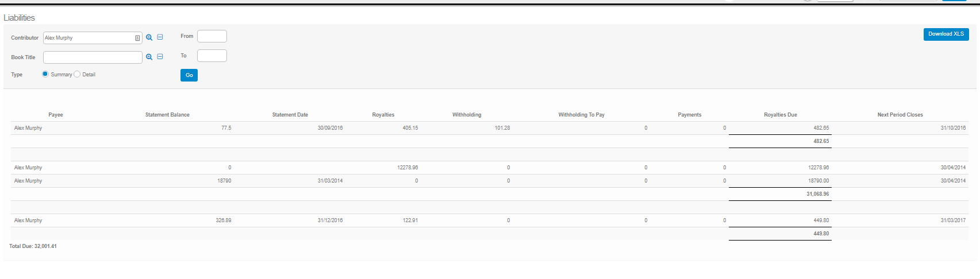The image size is (980, 279).
Task: Select the Summary report type
Action: point(45,74)
